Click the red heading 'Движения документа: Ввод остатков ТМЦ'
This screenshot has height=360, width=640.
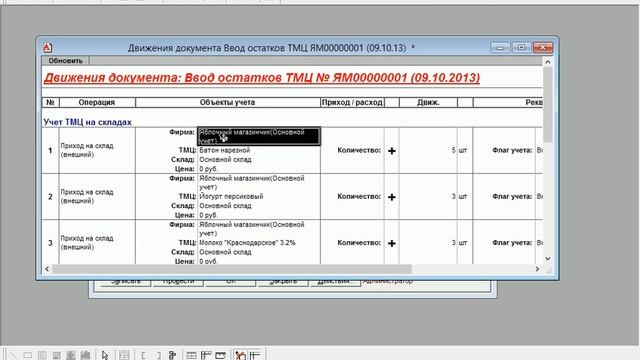point(262,78)
